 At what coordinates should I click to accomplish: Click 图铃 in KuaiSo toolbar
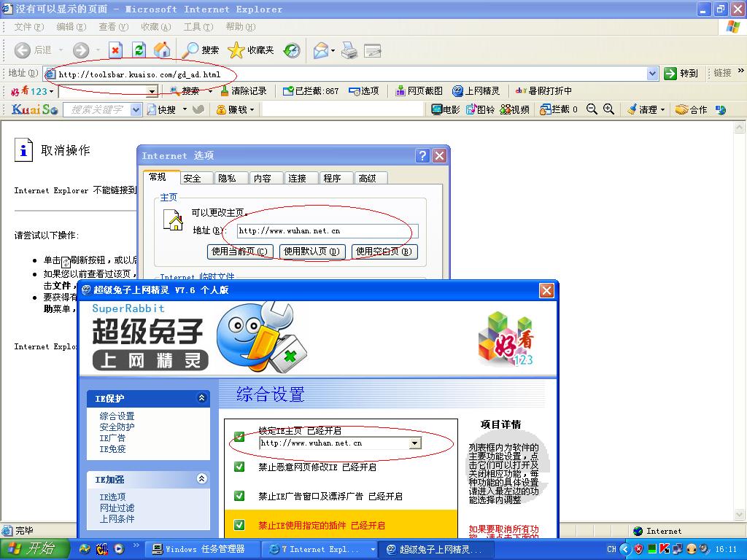pyautogui.click(x=480, y=109)
